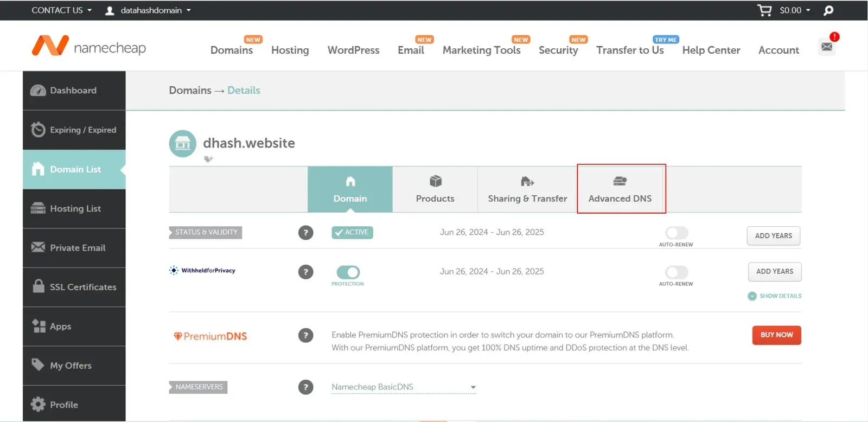Click the Domain List house icon

tap(38, 169)
